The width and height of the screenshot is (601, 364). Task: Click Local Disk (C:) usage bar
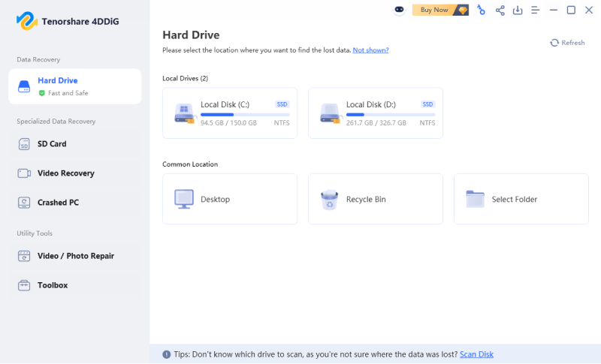245,114
